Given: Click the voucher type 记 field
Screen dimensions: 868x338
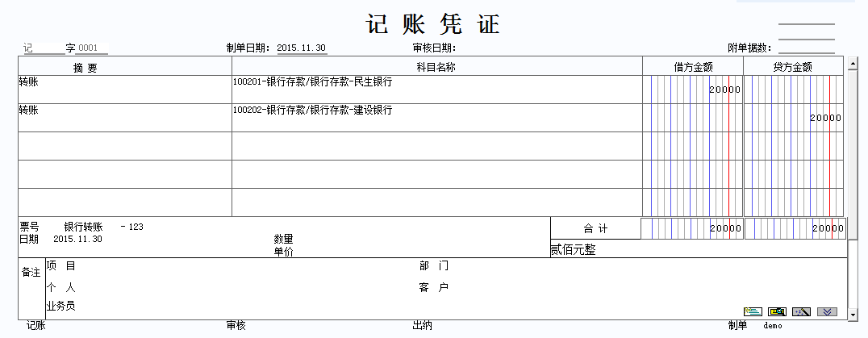Looking at the screenshot, I should coord(44,48).
